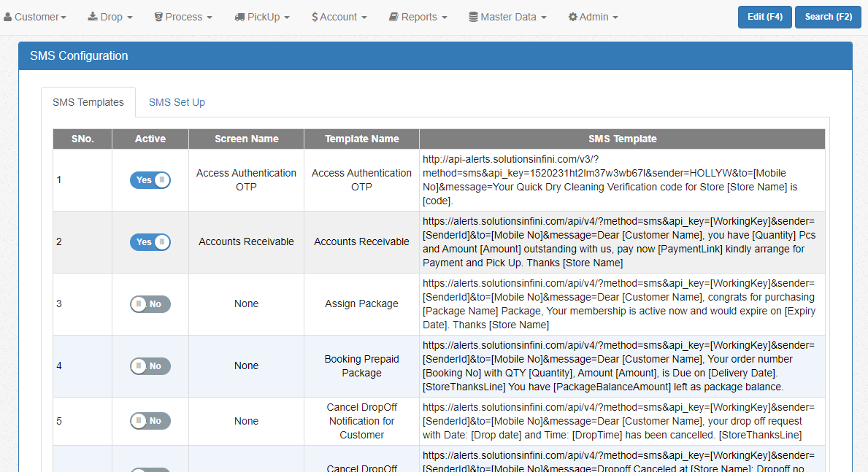Expand the Customer dropdown menu

[x=35, y=16]
